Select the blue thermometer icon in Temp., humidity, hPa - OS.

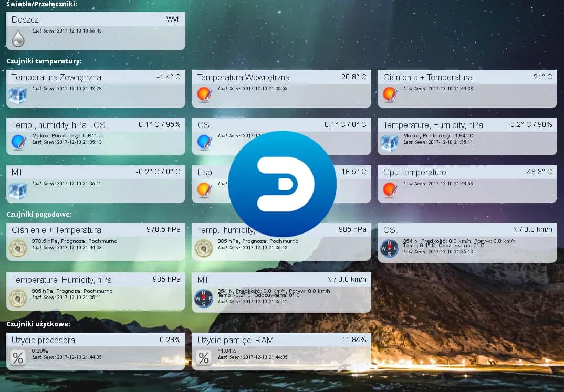click(x=18, y=142)
